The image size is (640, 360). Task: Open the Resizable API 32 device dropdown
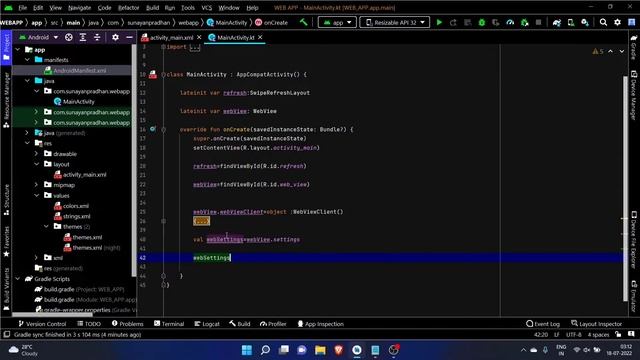pyautogui.click(x=395, y=22)
